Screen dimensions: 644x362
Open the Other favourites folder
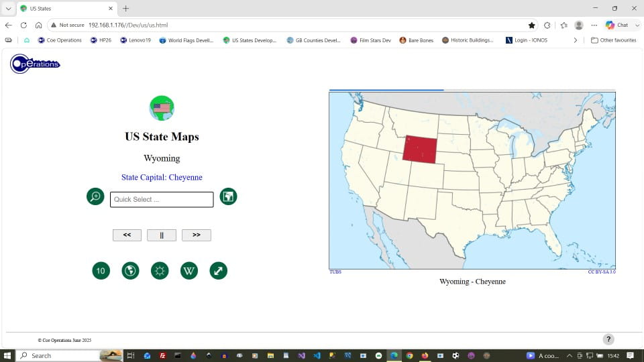614,40
